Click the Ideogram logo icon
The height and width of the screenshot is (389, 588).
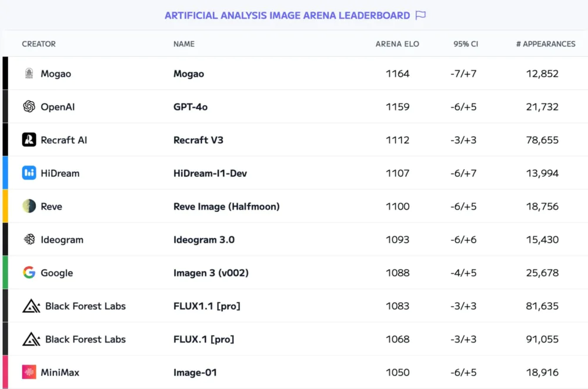point(29,239)
